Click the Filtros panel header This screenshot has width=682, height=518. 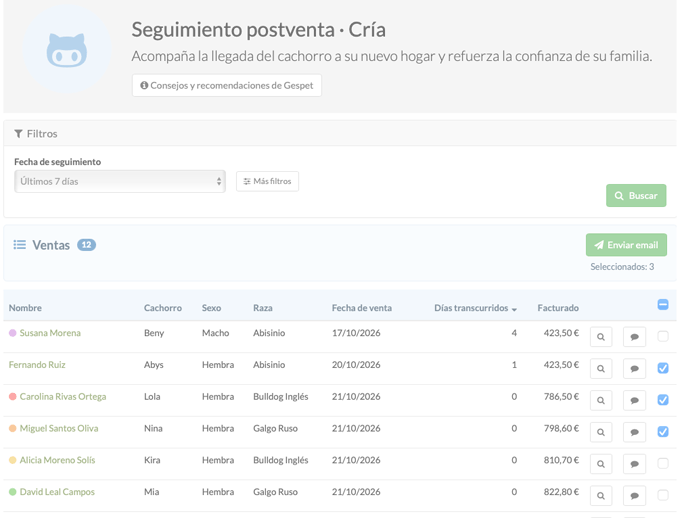pyautogui.click(x=340, y=134)
